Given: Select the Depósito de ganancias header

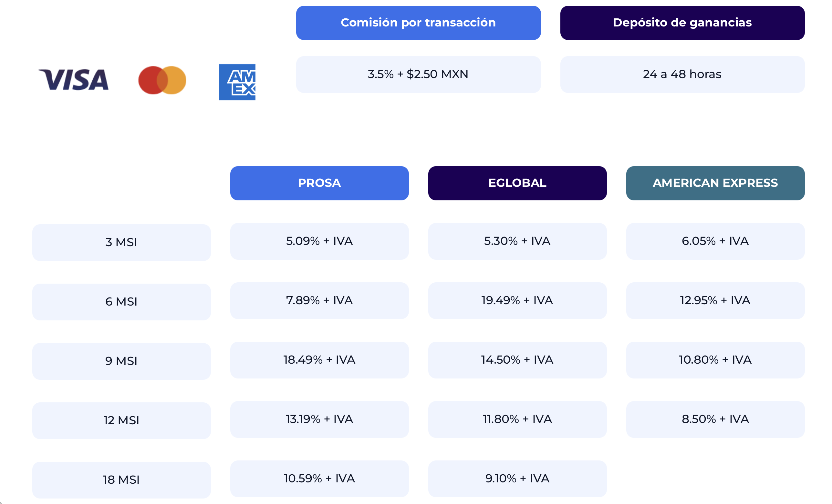Looking at the screenshot, I should (682, 23).
